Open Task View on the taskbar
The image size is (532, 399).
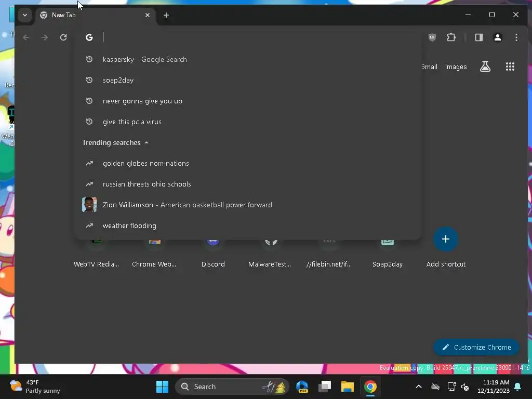pyautogui.click(x=325, y=387)
